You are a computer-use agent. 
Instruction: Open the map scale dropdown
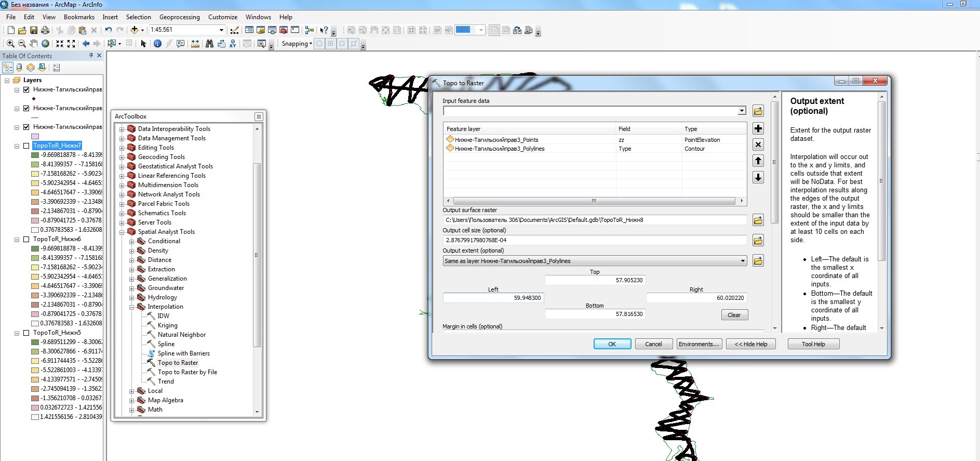tap(221, 30)
